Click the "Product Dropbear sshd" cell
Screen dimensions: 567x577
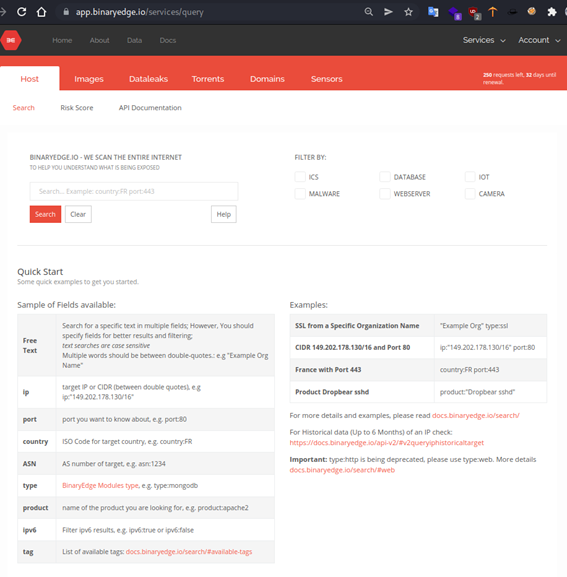tap(362, 392)
